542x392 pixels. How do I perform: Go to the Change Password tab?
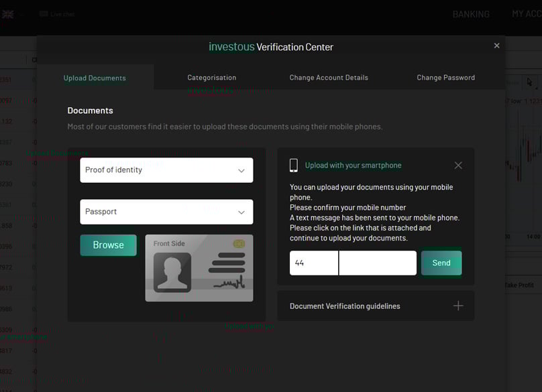(445, 78)
